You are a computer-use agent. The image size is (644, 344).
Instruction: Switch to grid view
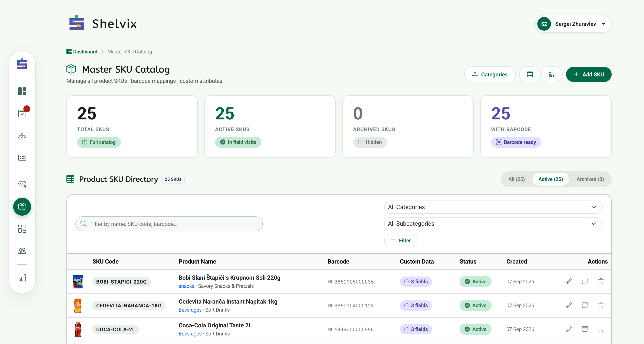pyautogui.click(x=552, y=75)
